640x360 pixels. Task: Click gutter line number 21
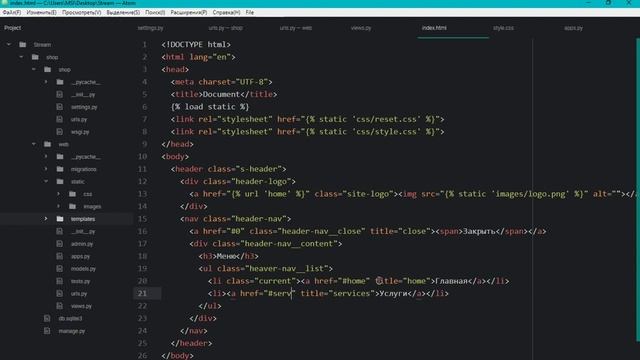[142, 293]
